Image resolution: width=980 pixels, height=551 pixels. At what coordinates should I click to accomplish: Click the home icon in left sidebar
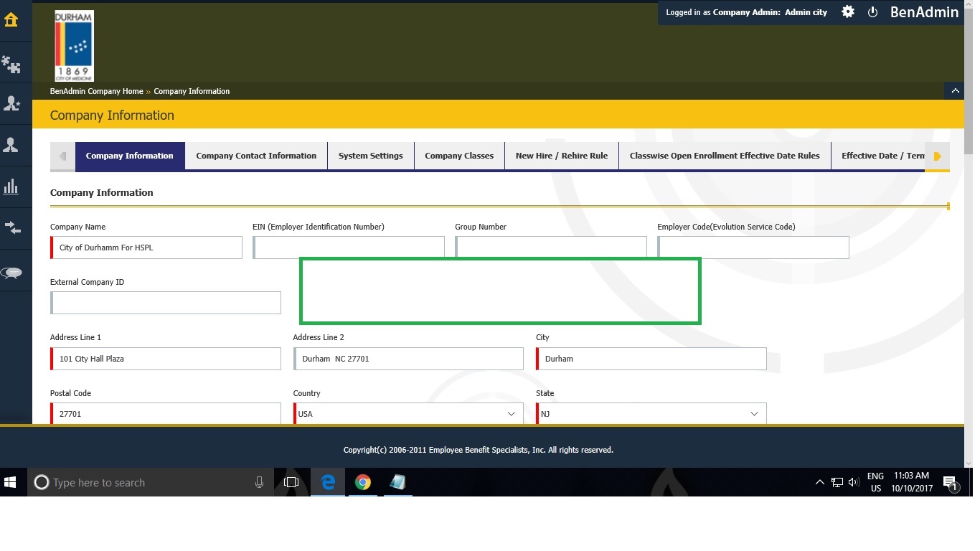(11, 20)
